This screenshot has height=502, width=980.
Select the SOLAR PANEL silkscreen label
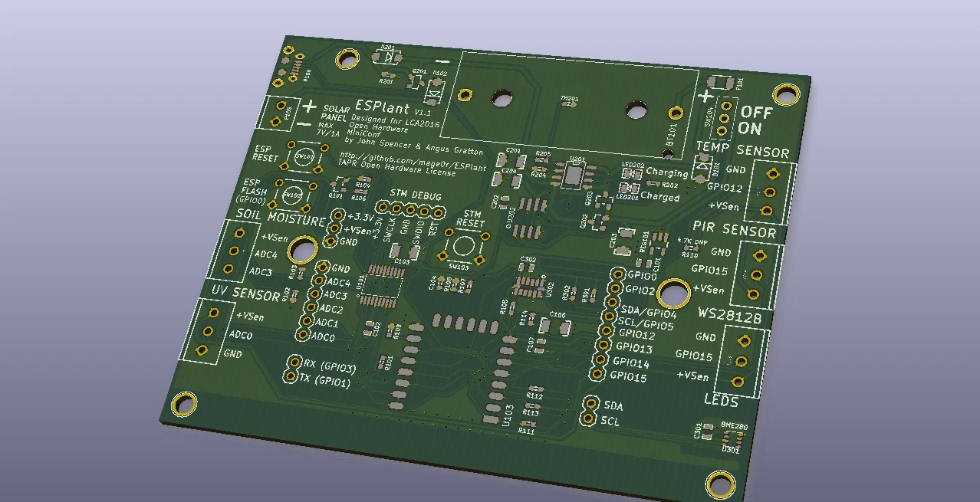click(335, 113)
